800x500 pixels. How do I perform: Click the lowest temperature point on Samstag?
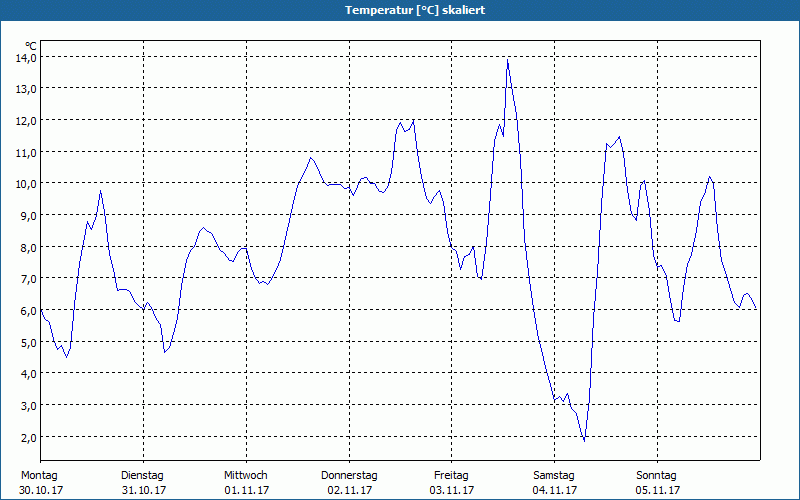click(x=584, y=440)
